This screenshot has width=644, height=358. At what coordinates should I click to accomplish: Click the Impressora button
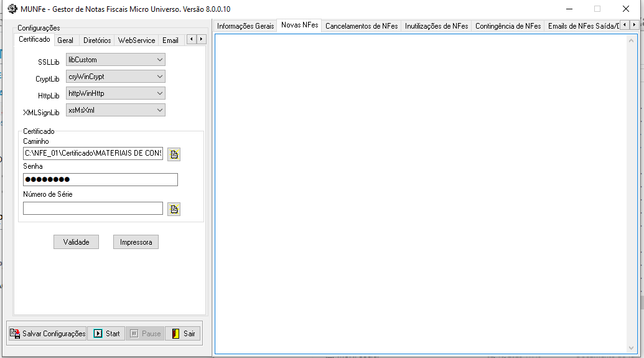pos(136,242)
